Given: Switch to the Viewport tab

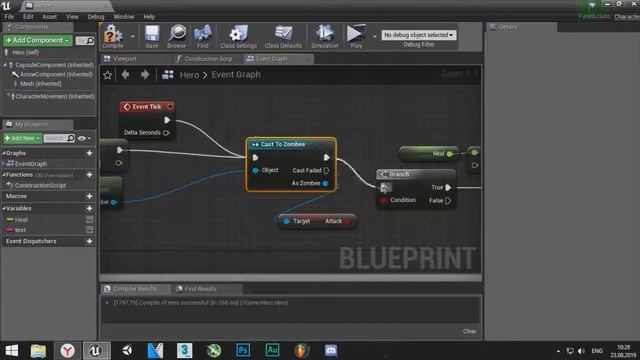Looking at the screenshot, I should coord(125,59).
